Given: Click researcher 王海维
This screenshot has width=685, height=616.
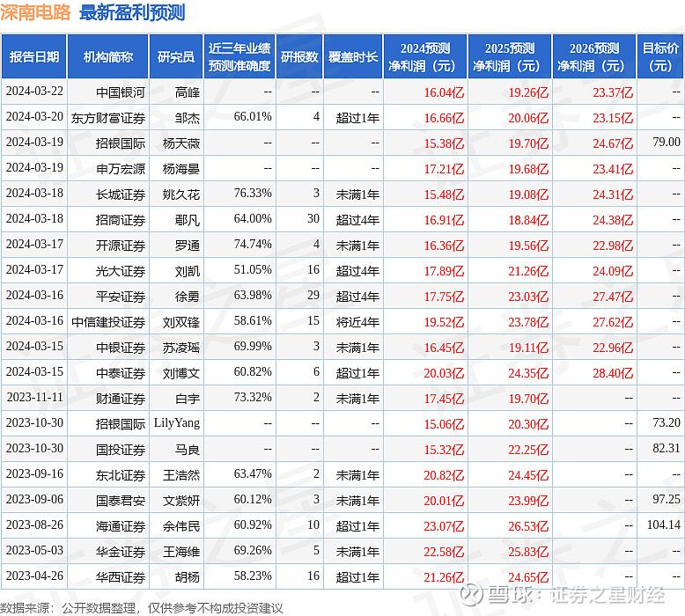Looking at the screenshot, I should (x=181, y=552).
